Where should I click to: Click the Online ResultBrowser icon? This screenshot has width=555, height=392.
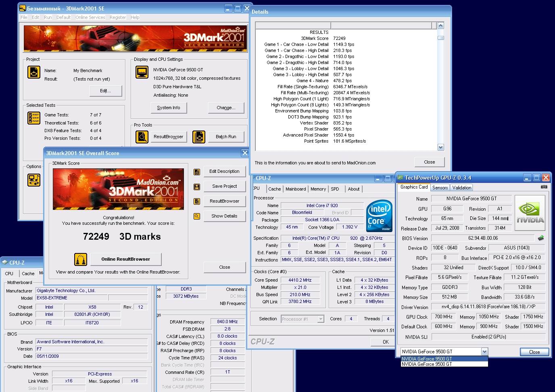click(81, 259)
